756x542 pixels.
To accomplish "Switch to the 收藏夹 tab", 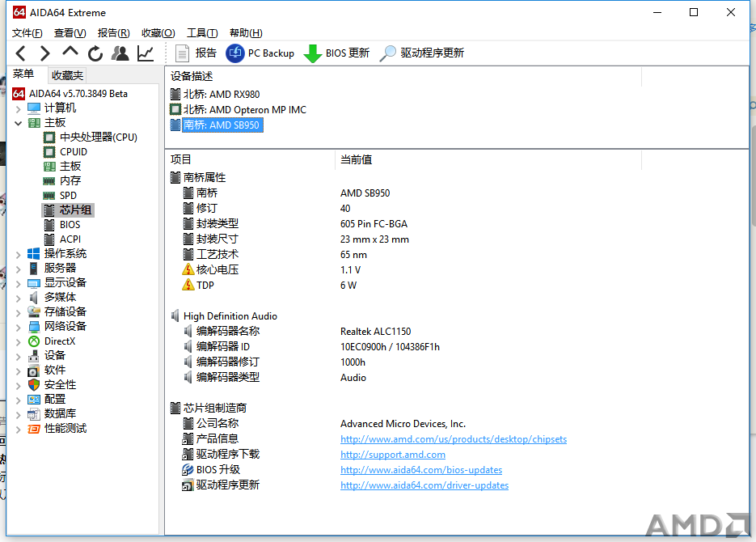I will pos(67,76).
